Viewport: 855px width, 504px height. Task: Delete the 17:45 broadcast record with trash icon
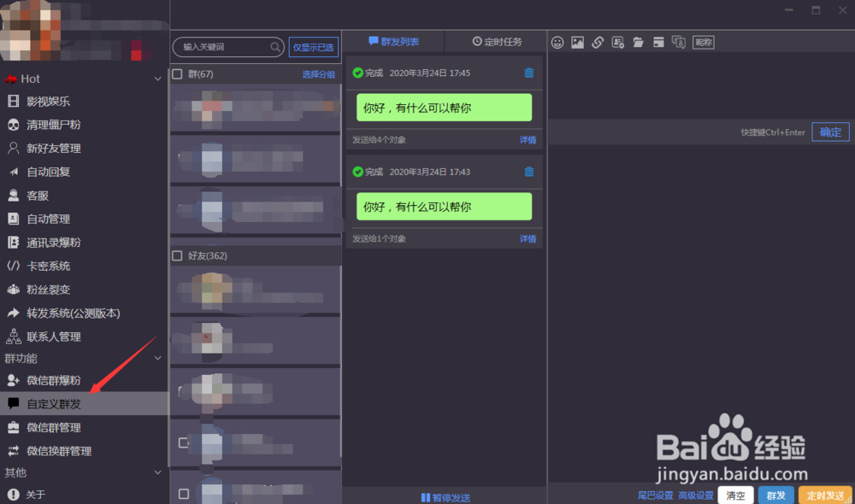coord(529,73)
